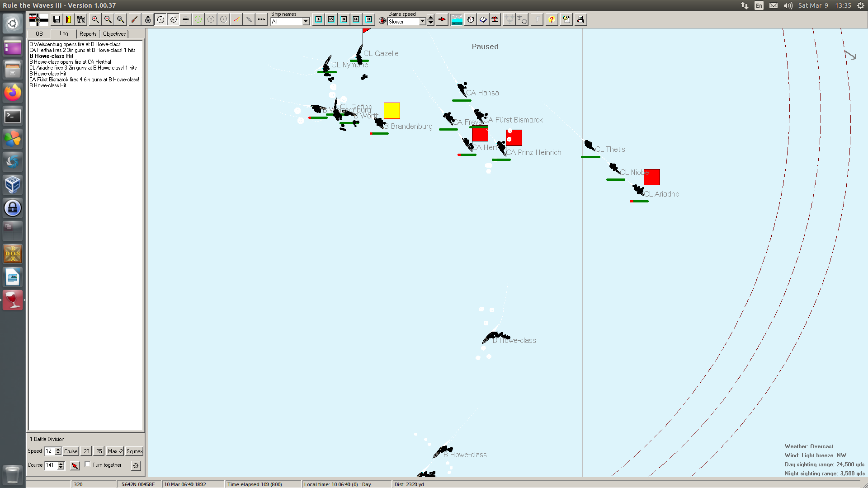Zoom in with the plus magnifier
868x488 pixels.
point(95,19)
